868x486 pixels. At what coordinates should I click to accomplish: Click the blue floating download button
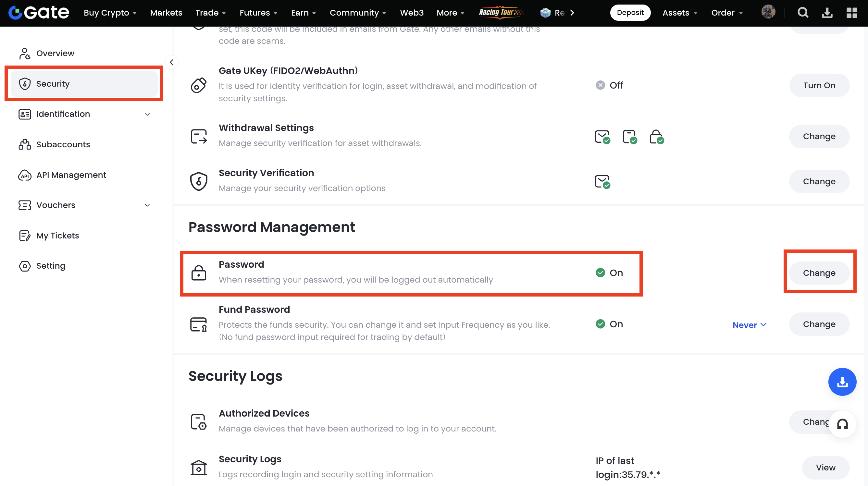pos(842,382)
